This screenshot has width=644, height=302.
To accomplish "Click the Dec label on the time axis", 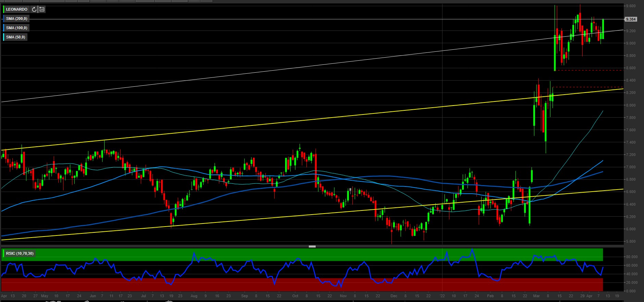I will pyautogui.click(x=394, y=296).
